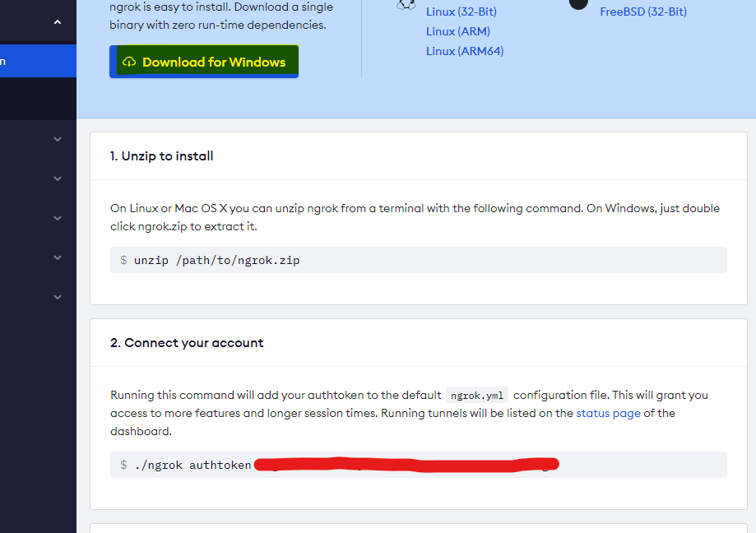
Task: Select the highlighted blue sidebar menu item
Action: [38, 61]
